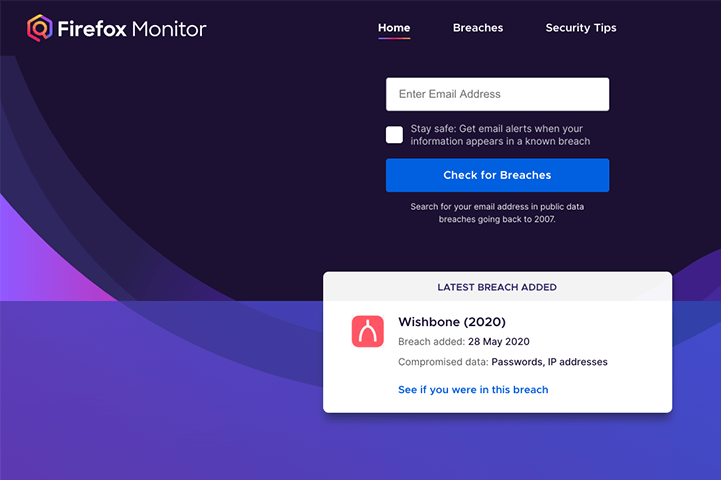
Task: Click the Check for Breaches button
Action: 498,175
